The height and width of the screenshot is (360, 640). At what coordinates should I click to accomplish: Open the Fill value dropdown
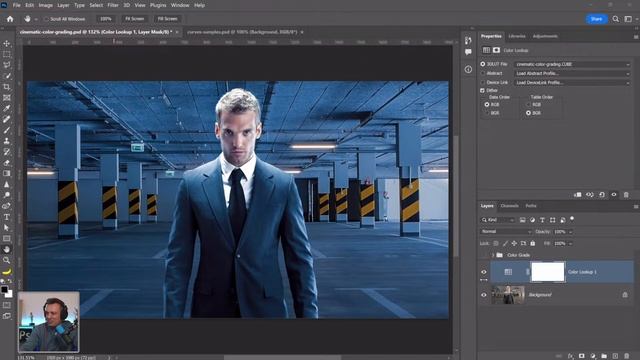pos(571,244)
